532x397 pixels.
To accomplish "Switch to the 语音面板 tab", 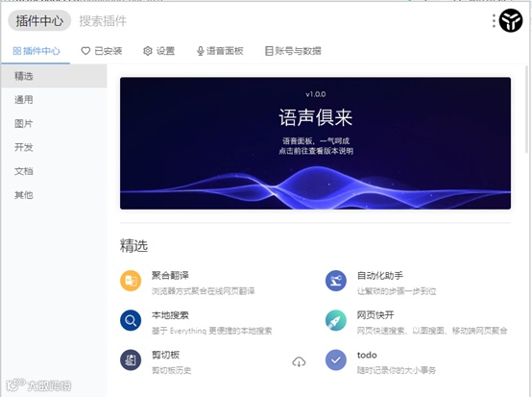I will point(220,51).
